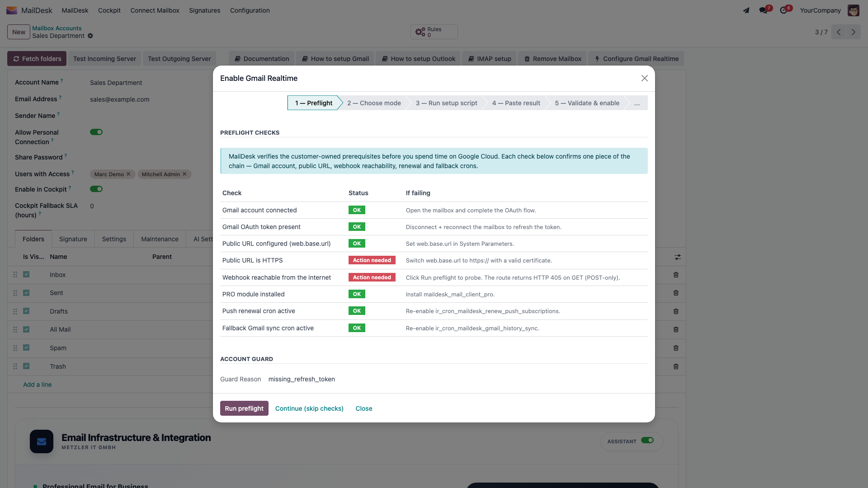Click the drag handle icon of Inbox row
Screen dimensions: 868x488
(x=15, y=275)
